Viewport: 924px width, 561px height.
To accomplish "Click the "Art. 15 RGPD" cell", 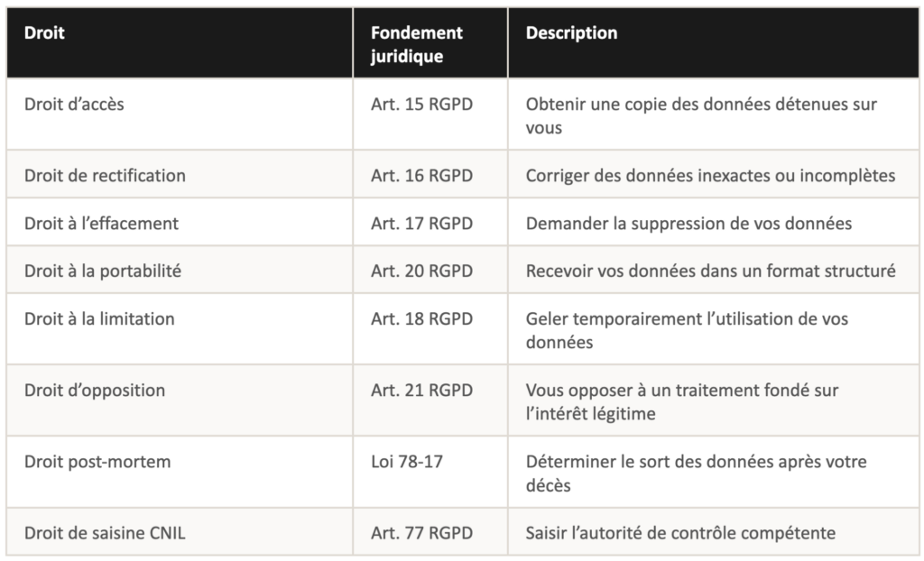I will pos(421,105).
